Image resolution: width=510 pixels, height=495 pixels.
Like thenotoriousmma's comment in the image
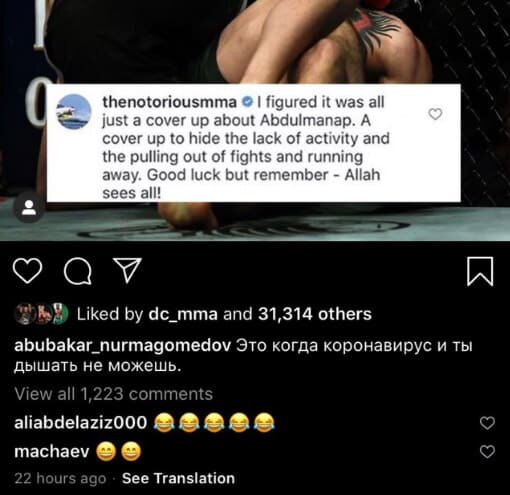click(x=435, y=114)
